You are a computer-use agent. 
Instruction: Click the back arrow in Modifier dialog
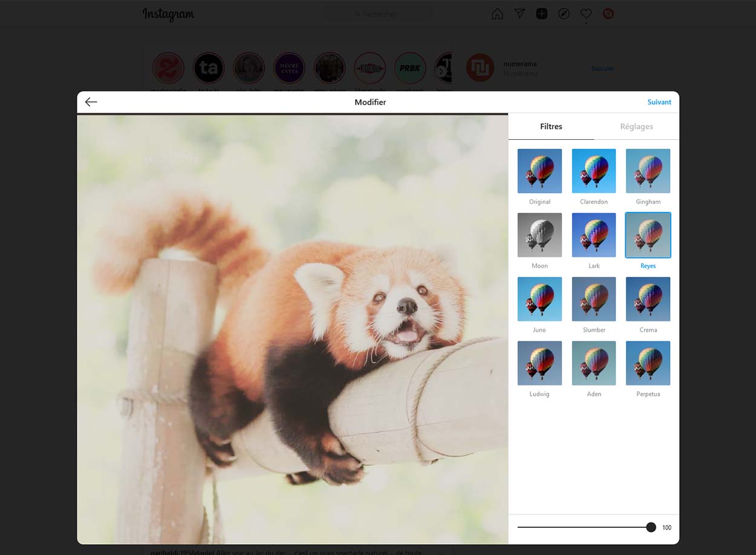(x=91, y=102)
